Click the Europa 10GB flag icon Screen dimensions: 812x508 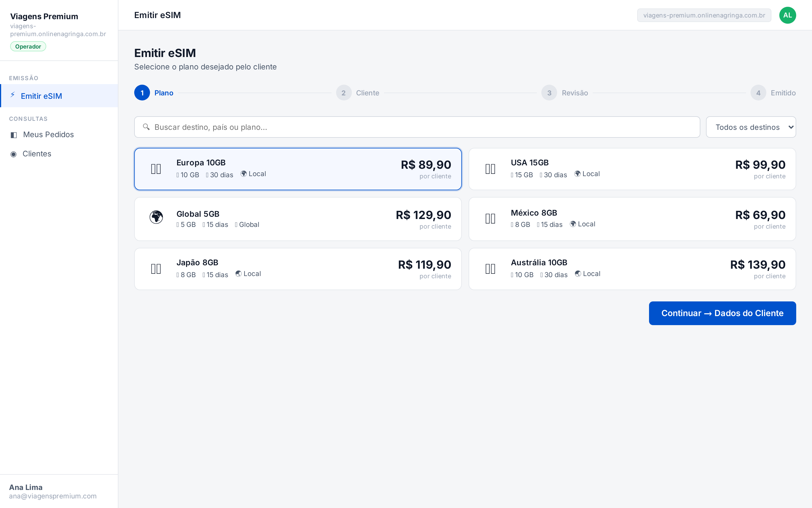(156, 169)
